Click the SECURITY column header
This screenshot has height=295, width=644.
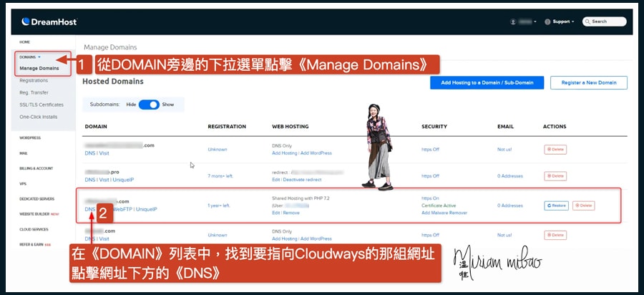tap(434, 127)
